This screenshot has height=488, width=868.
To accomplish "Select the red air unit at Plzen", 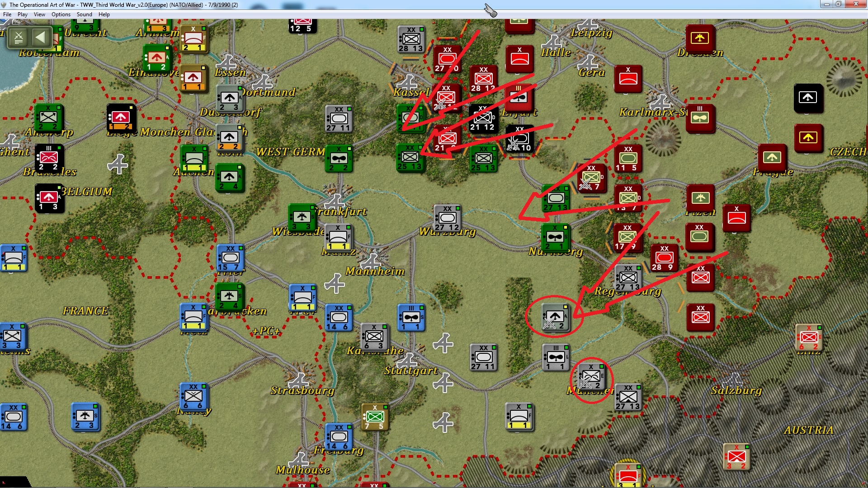I will (x=700, y=198).
